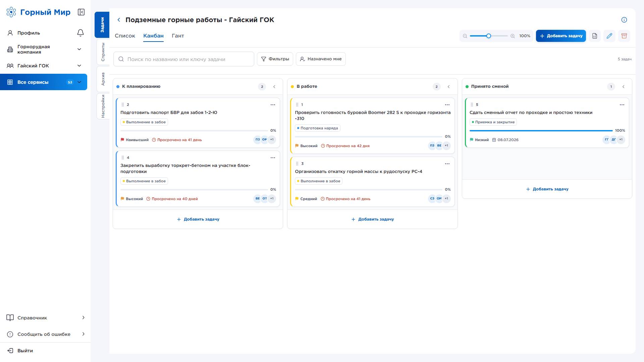Image resolution: width=644 pixels, height=362 pixels.
Task: Switch to the 'Гант' tab
Action: [178, 36]
